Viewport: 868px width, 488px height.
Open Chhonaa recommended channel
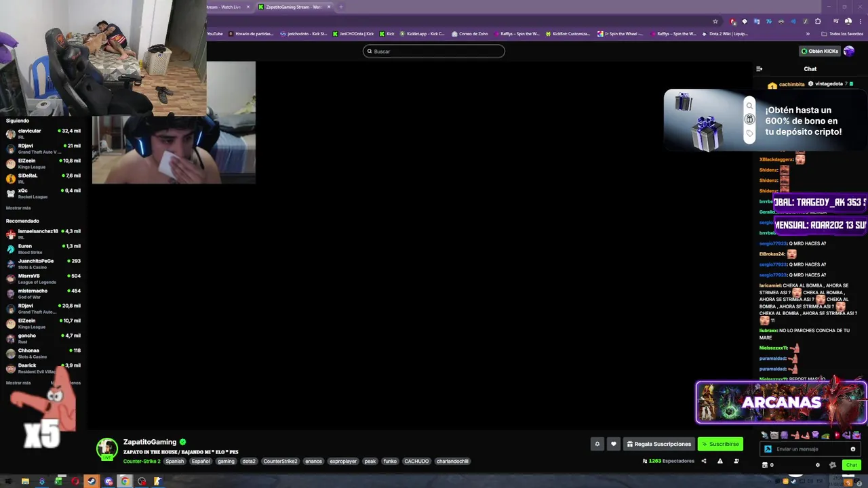[x=43, y=353]
